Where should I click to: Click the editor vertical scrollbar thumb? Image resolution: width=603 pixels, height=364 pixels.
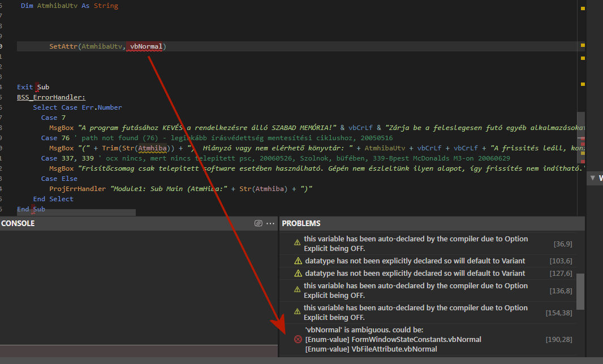581,138
